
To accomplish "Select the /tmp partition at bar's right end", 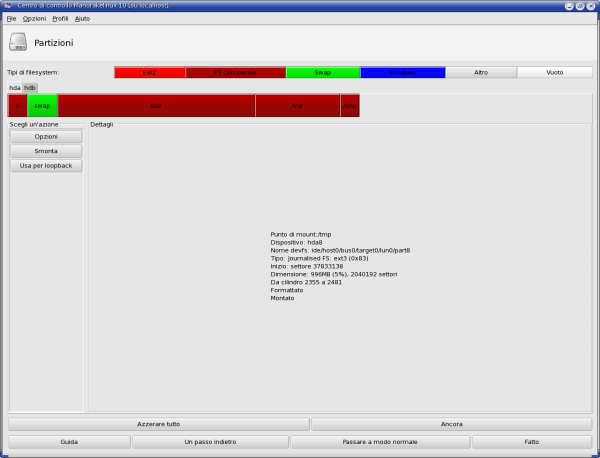I will click(x=349, y=105).
